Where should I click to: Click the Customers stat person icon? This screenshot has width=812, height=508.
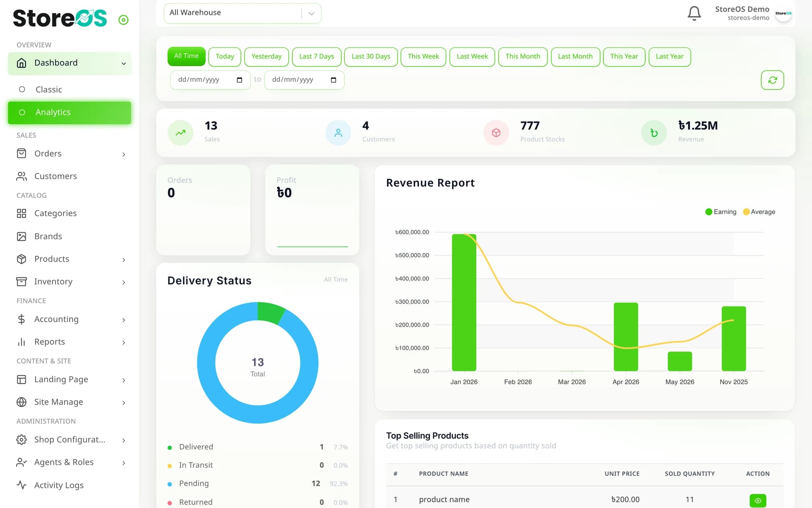(x=338, y=133)
